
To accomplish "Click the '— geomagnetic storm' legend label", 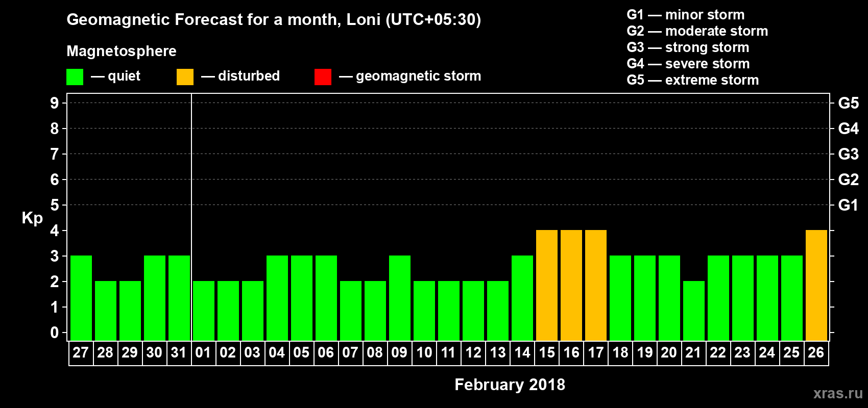I will pos(410,76).
